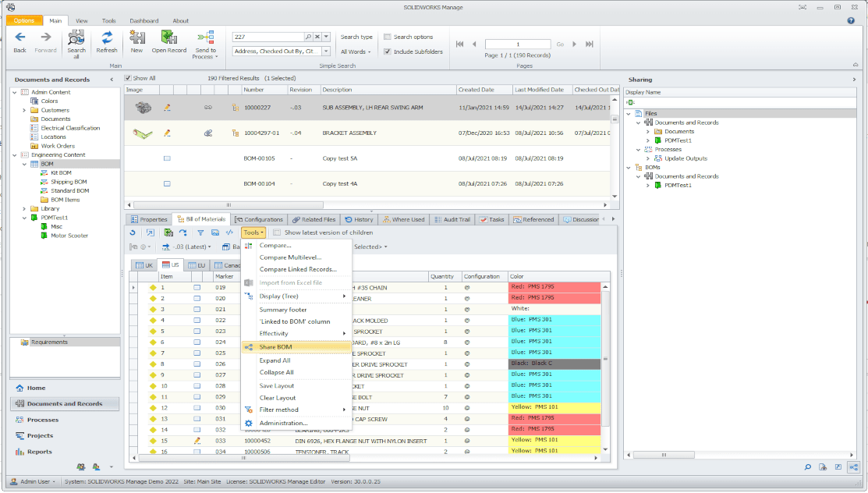The width and height of the screenshot is (868, 493).
Task: Choose Compare Multilevel... from the menu
Action: 290,257
